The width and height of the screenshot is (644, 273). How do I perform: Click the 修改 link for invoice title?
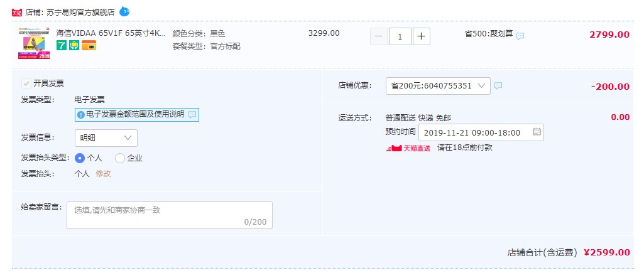[x=104, y=174]
